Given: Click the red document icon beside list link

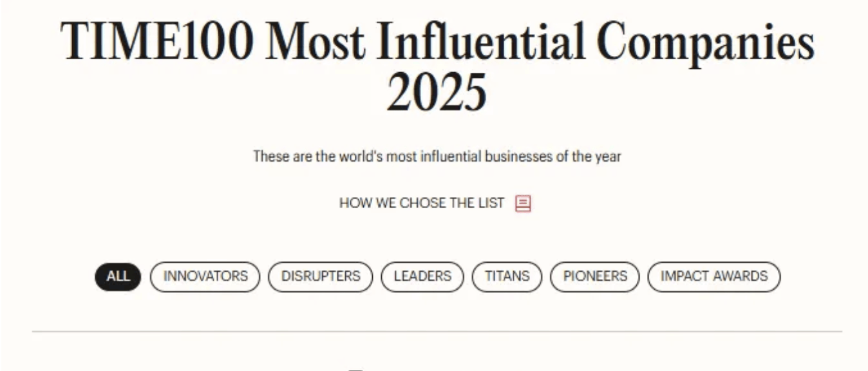Looking at the screenshot, I should (x=523, y=204).
